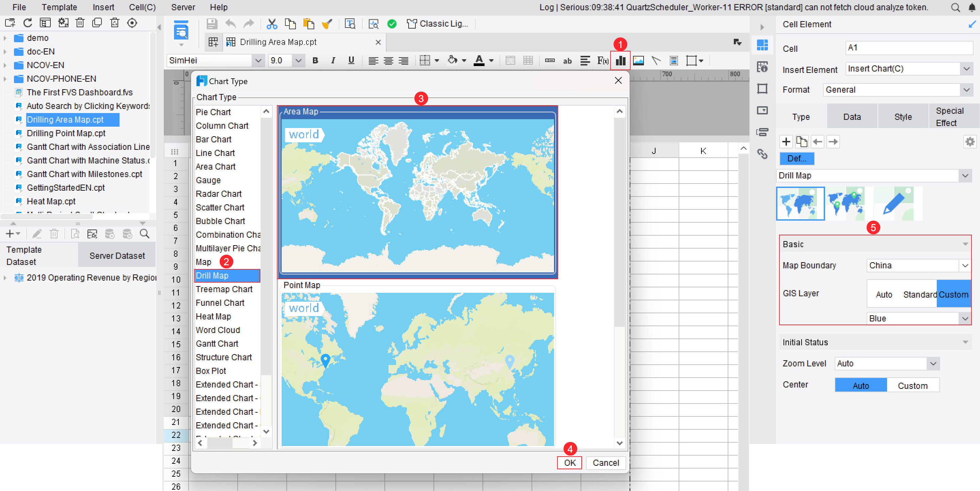
Task: Expand the demo folder tree node
Action: [x=5, y=38]
